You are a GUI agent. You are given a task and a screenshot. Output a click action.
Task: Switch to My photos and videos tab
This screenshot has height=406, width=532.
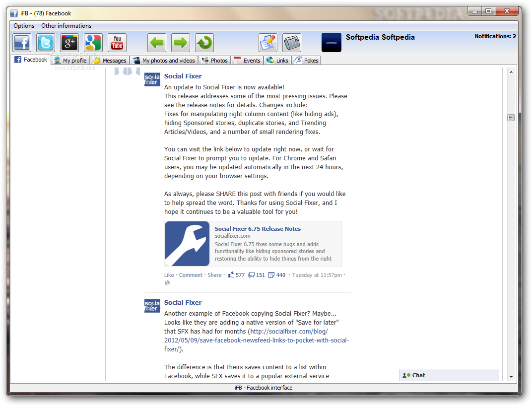tap(164, 61)
